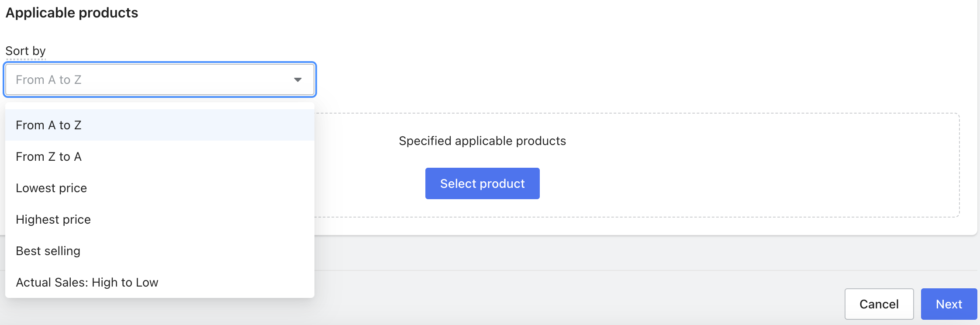Click the Applicable products heading

[x=72, y=13]
